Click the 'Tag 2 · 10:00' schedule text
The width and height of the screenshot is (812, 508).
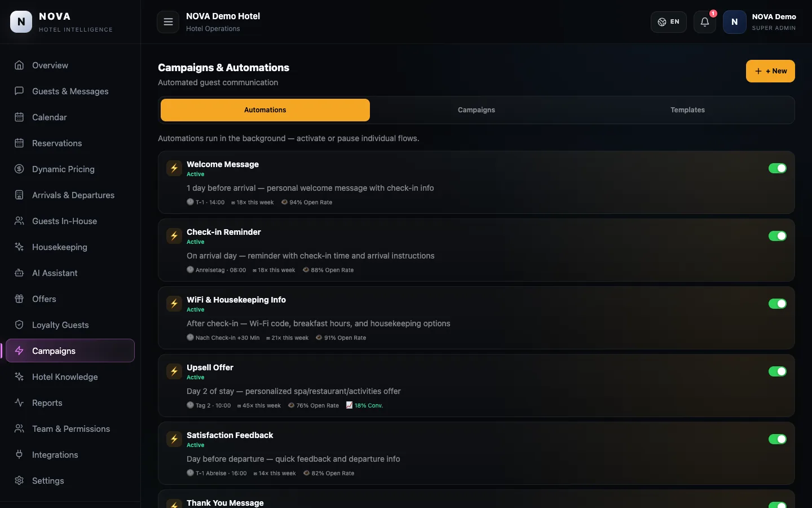pos(209,405)
